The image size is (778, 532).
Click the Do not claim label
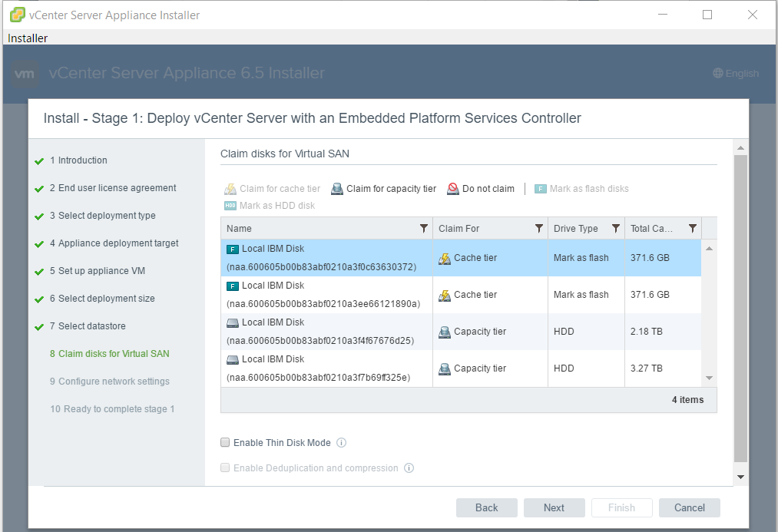pyautogui.click(x=488, y=189)
